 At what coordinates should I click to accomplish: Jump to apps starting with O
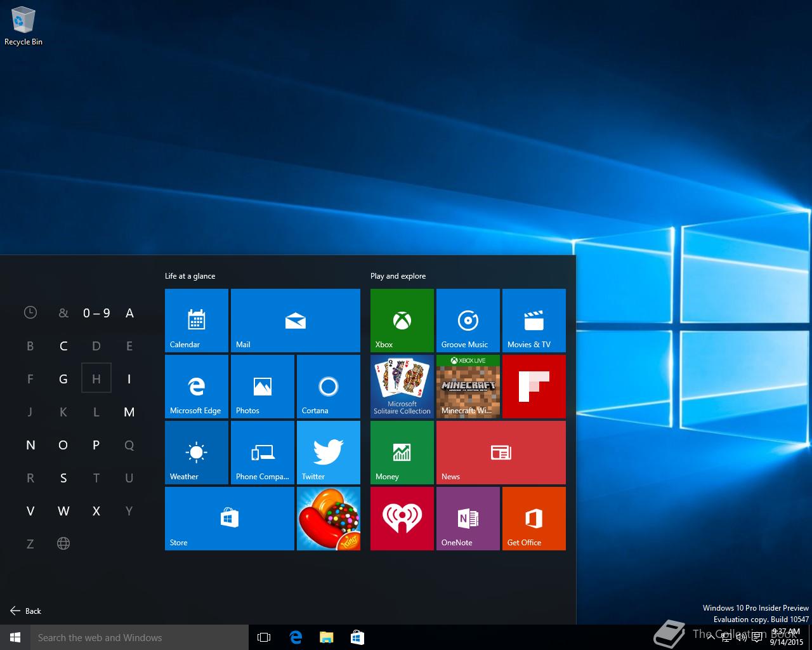(x=63, y=444)
